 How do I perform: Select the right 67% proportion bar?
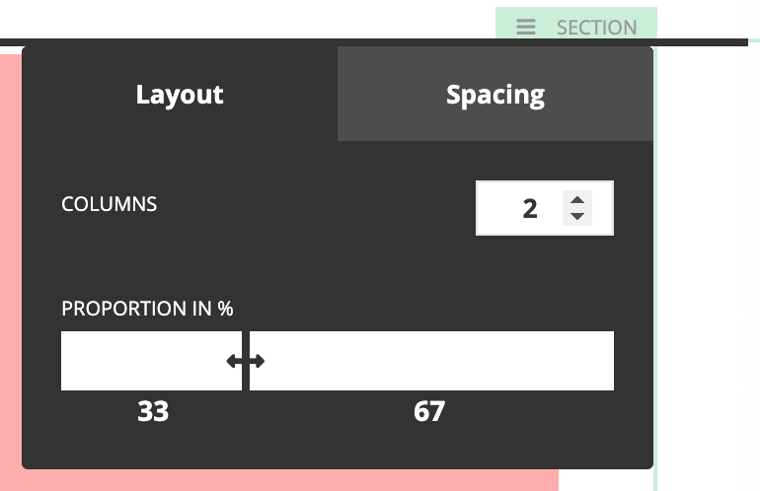[x=432, y=361]
